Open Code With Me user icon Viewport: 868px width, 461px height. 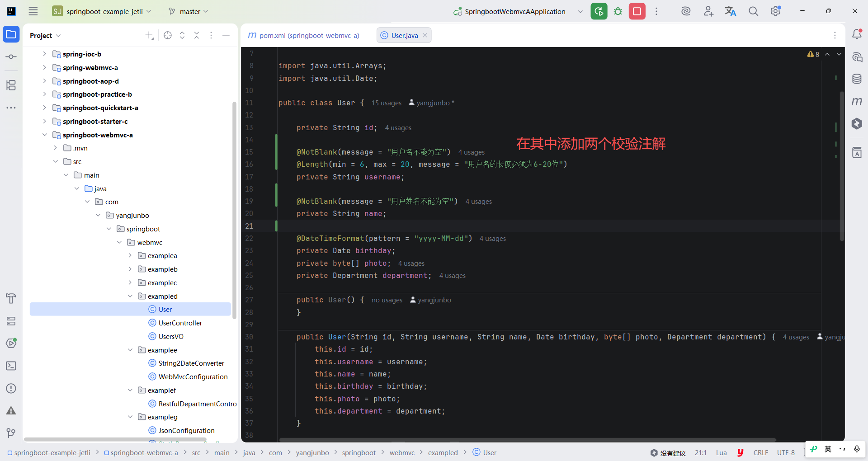[x=708, y=11]
